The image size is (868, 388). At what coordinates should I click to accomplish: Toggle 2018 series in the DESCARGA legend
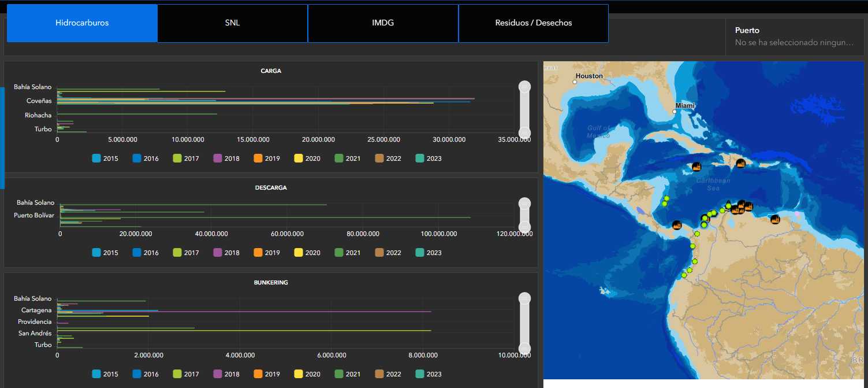(226, 253)
